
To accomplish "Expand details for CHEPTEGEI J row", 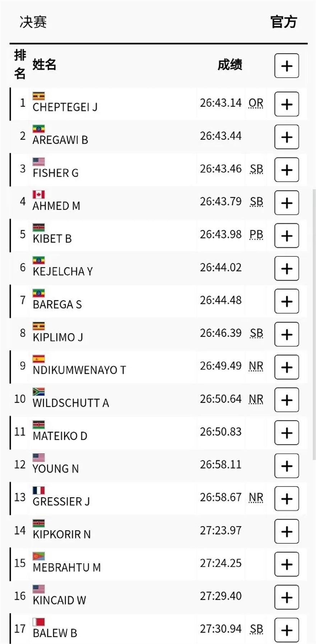I will click(x=287, y=104).
